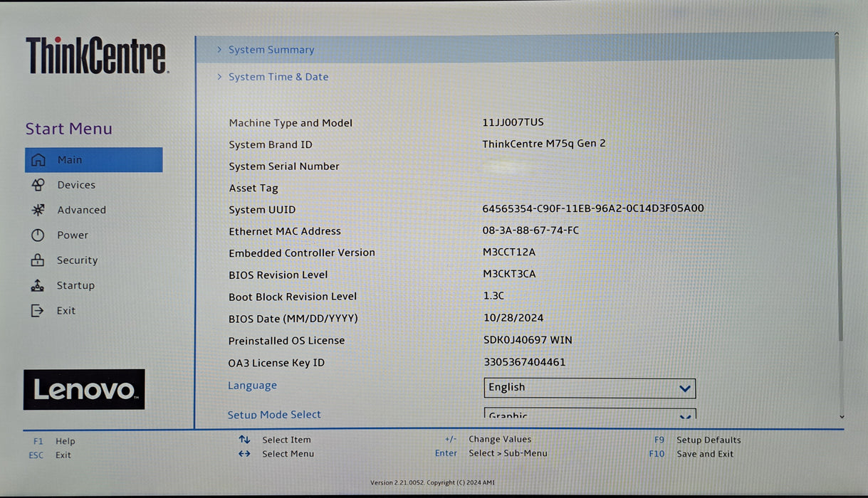
Task: Open the Language dropdown set to English
Action: pos(590,388)
